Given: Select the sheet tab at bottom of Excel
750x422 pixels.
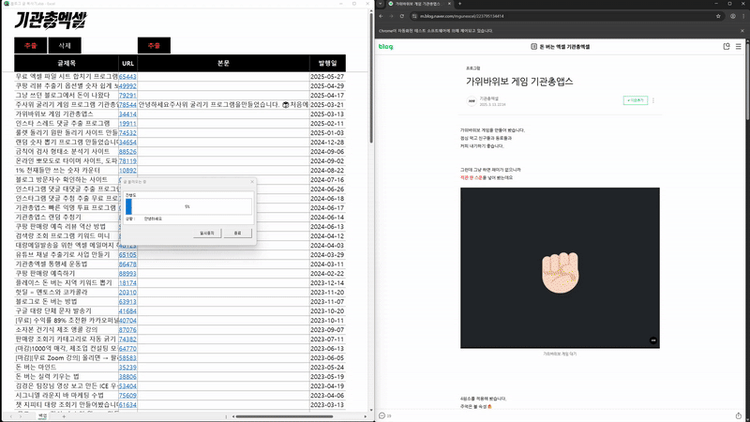Looking at the screenshot, I should coord(43,416).
